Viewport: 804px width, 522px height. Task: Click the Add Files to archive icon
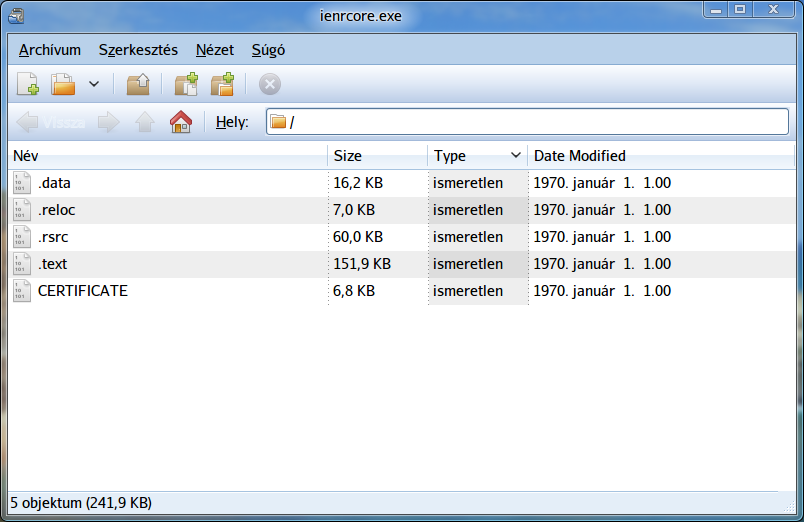(186, 84)
